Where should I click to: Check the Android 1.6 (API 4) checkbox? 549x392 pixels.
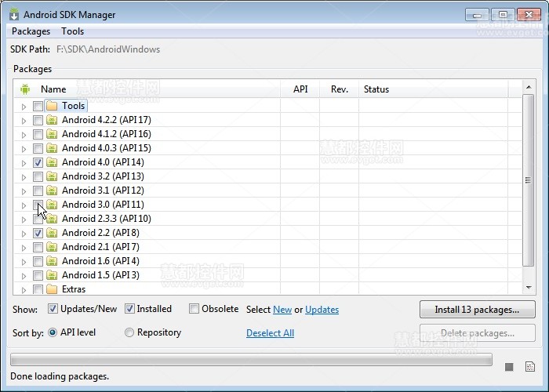[38, 261]
